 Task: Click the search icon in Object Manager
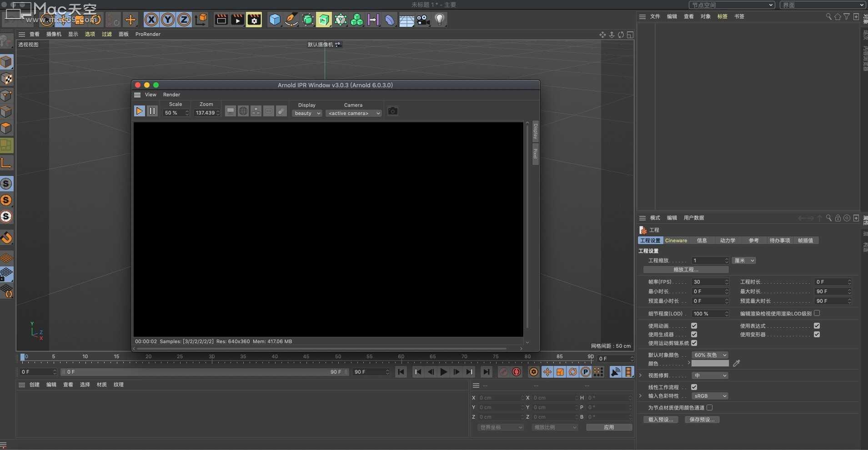click(828, 16)
